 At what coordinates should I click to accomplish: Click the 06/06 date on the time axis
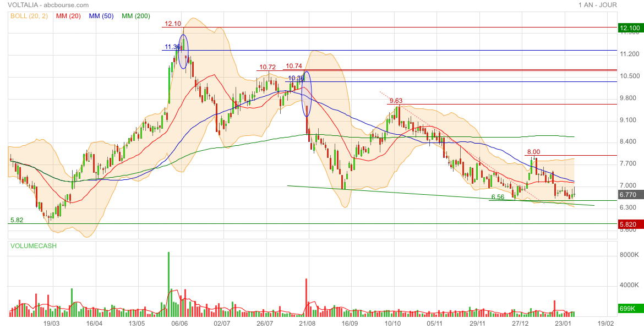click(179, 323)
